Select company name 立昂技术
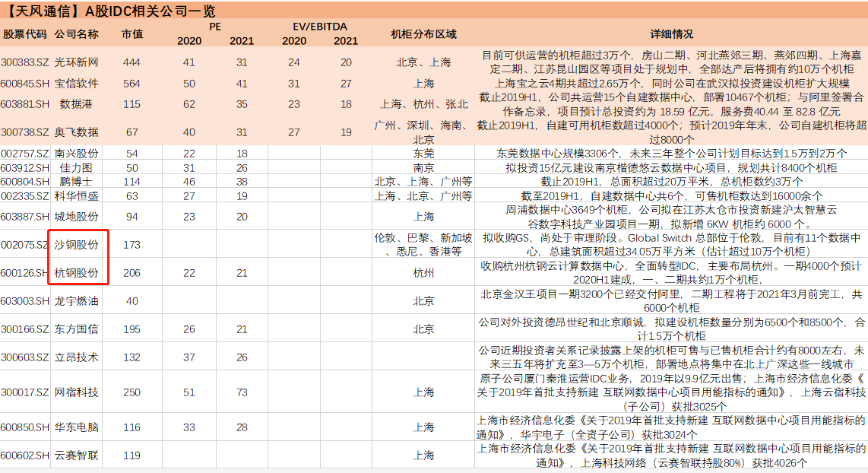The width and height of the screenshot is (868, 473). pos(77,357)
